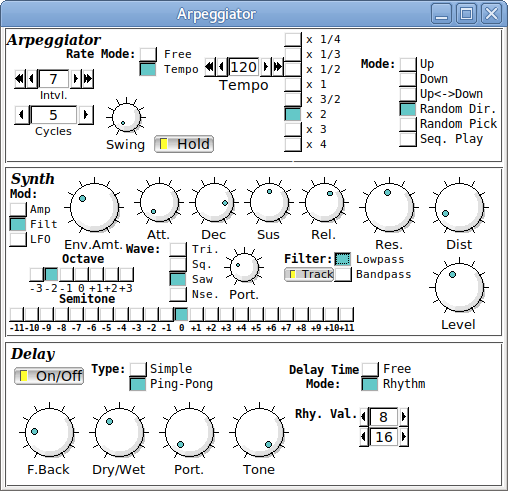508x491 pixels.
Task: Toggle the filter Track button
Action: click(309, 274)
